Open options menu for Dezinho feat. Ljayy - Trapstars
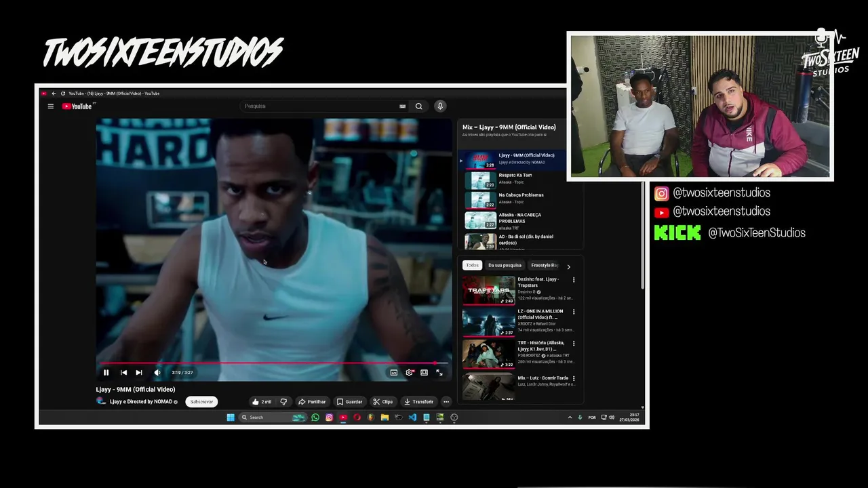Image resolution: width=868 pixels, height=488 pixels. (x=574, y=280)
